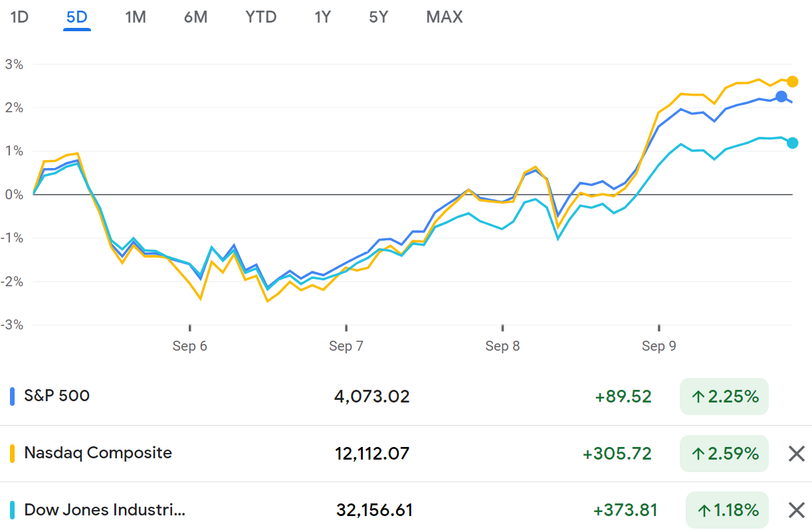The height and width of the screenshot is (532, 812).
Task: Click the yellow Nasdaq endpoint dot on chart
Action: tap(792, 82)
